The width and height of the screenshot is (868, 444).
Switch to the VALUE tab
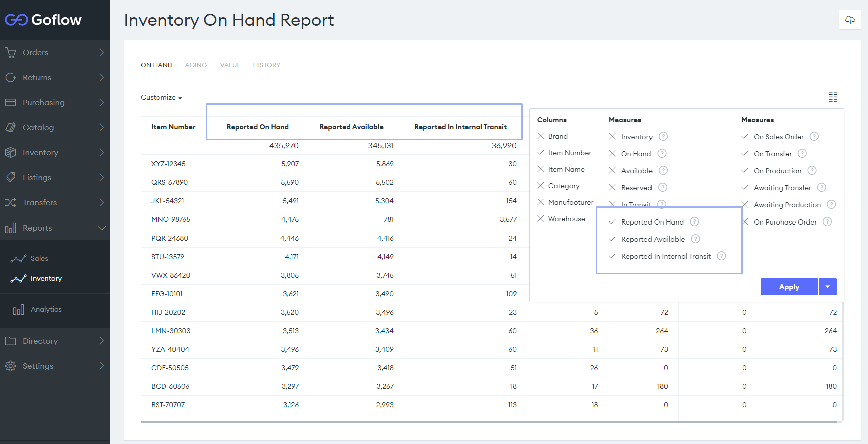click(230, 65)
